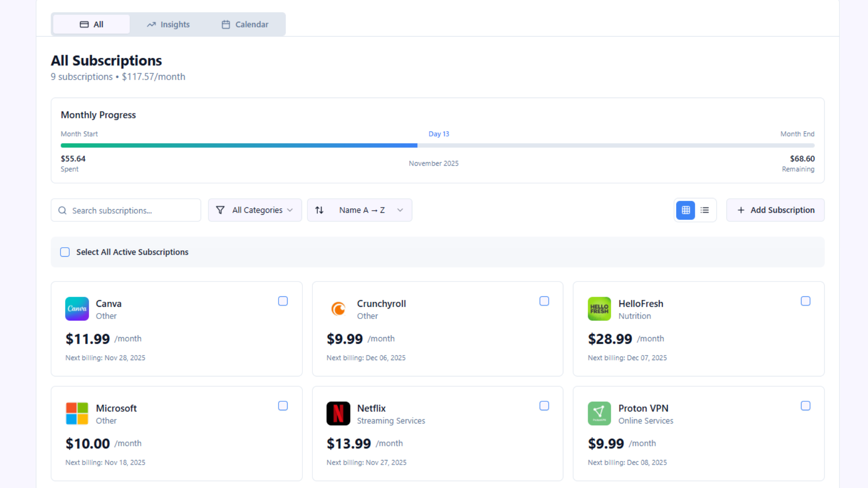Click the Add Subscription button

coord(775,210)
